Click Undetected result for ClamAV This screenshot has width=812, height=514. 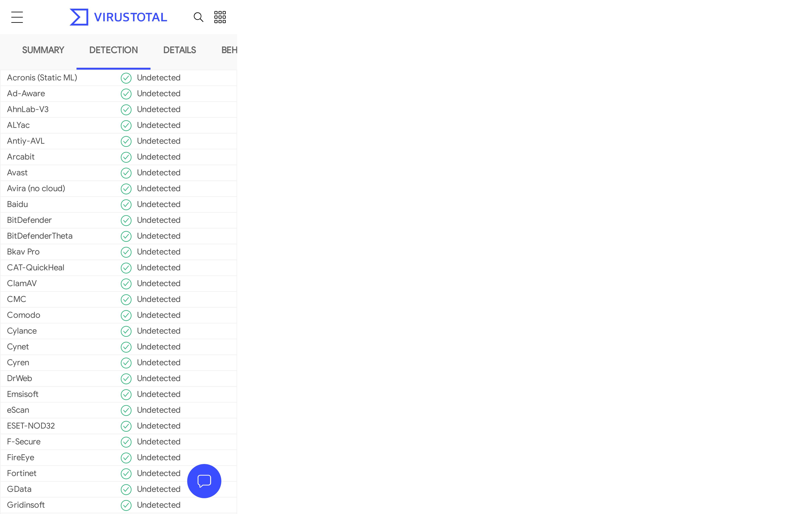point(159,284)
